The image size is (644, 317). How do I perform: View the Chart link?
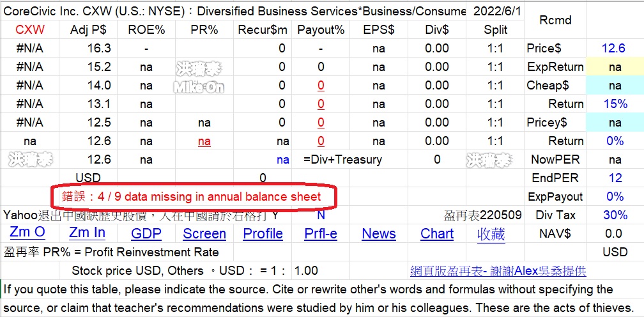pos(437,234)
